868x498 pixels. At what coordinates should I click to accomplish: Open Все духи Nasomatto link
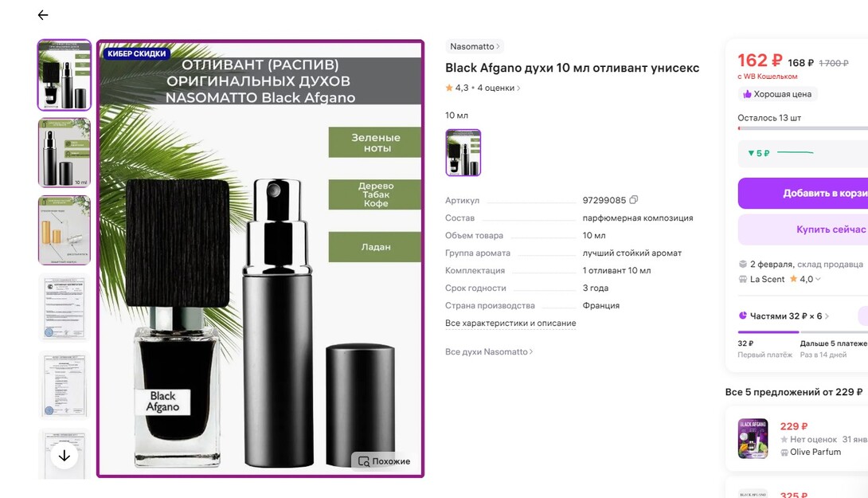(489, 351)
